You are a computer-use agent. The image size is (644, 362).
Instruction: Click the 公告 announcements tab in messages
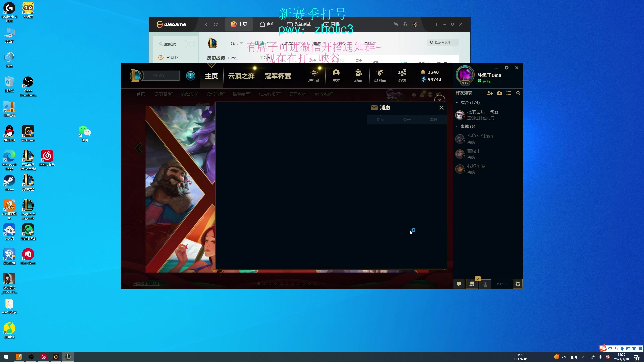coord(407,120)
